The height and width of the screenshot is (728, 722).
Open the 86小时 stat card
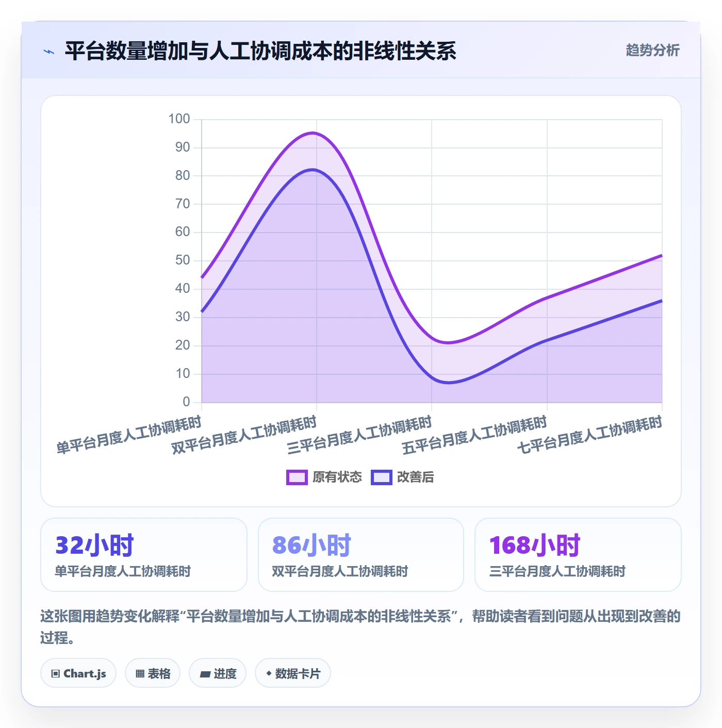click(361, 555)
